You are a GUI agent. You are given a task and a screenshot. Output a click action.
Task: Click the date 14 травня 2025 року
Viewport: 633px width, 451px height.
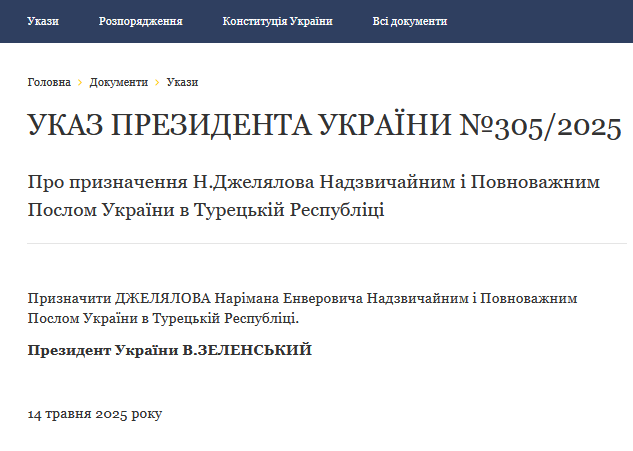tap(94, 413)
